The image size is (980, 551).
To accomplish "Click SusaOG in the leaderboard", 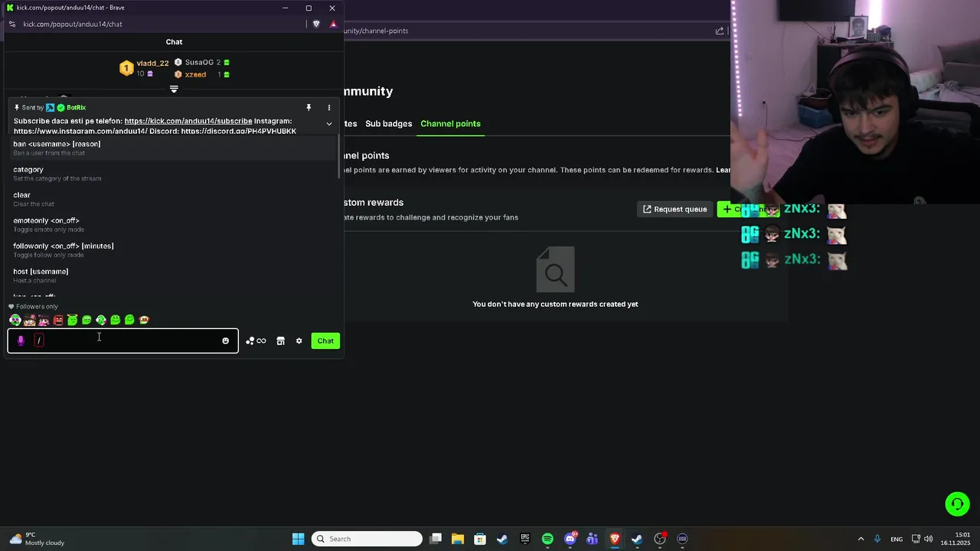I will pos(199,62).
